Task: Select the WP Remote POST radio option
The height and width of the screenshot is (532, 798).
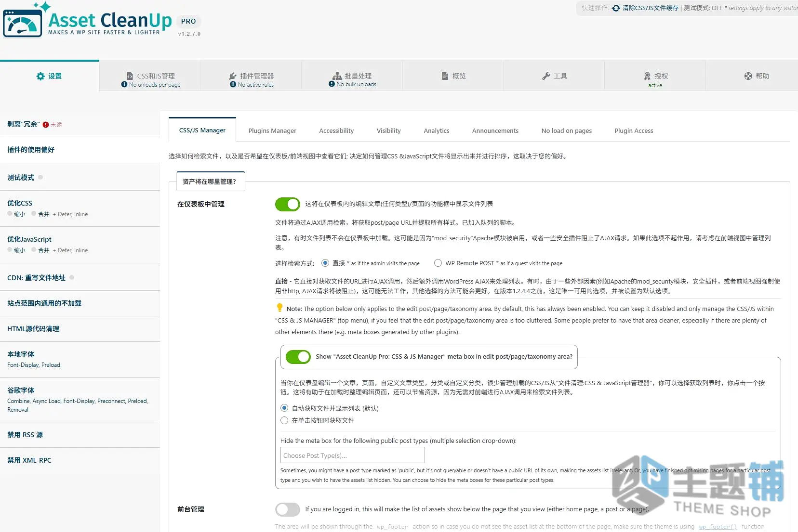Action: [438, 263]
